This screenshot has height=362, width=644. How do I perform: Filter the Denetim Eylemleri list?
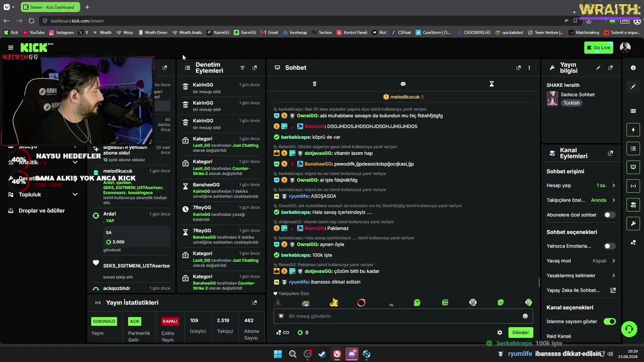242,68
